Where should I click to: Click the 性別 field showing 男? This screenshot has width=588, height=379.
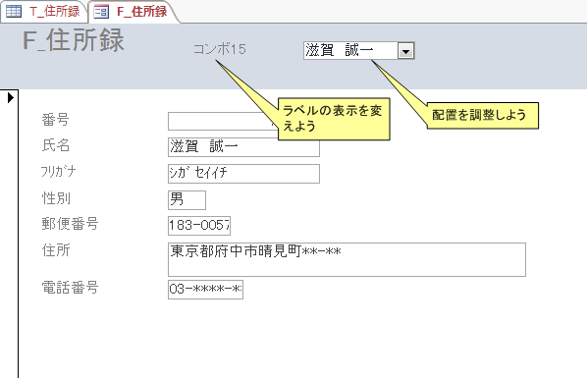click(187, 200)
